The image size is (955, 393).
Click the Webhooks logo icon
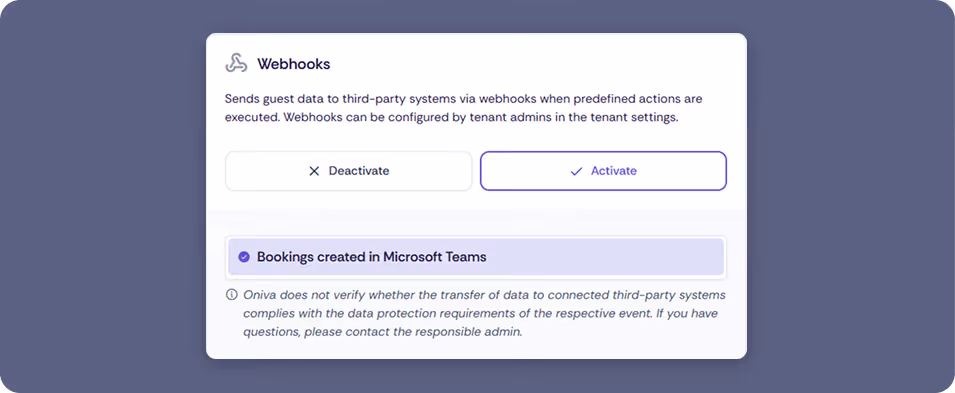coord(236,63)
